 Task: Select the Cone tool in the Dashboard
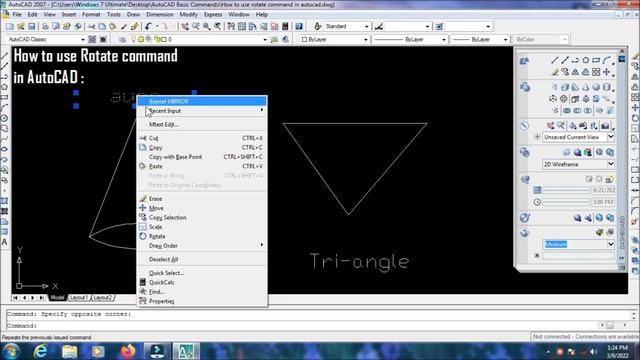(x=586, y=87)
